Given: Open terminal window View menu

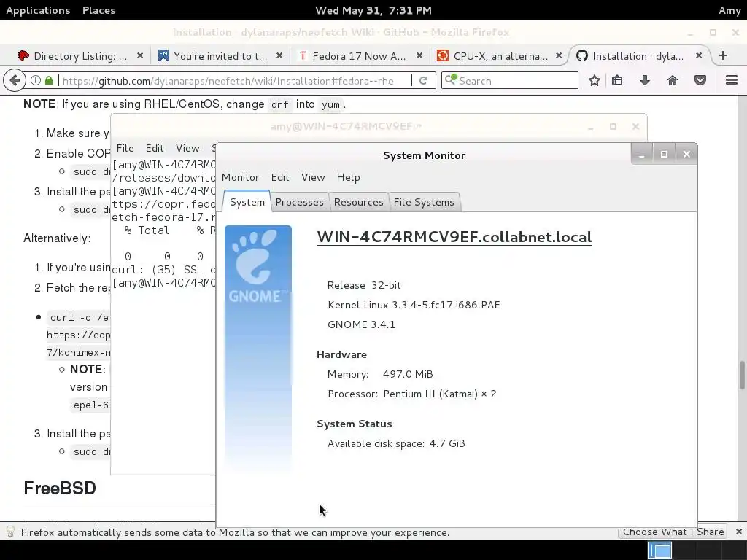Looking at the screenshot, I should point(187,148).
